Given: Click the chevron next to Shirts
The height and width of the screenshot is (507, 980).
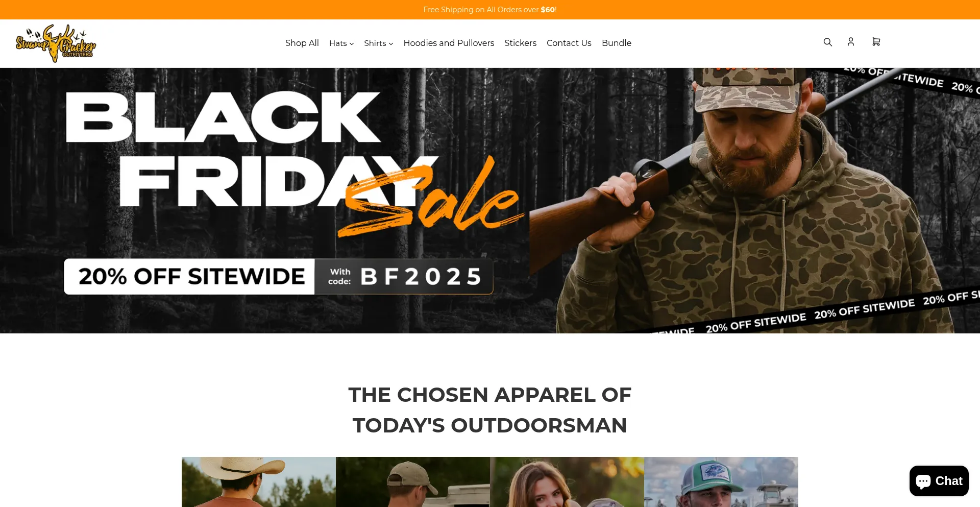Looking at the screenshot, I should pos(391,44).
